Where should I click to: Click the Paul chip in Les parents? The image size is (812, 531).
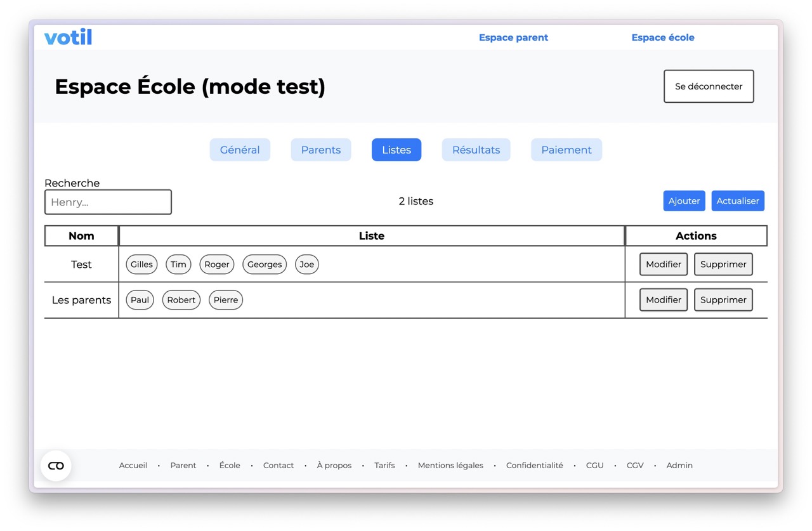tap(140, 299)
